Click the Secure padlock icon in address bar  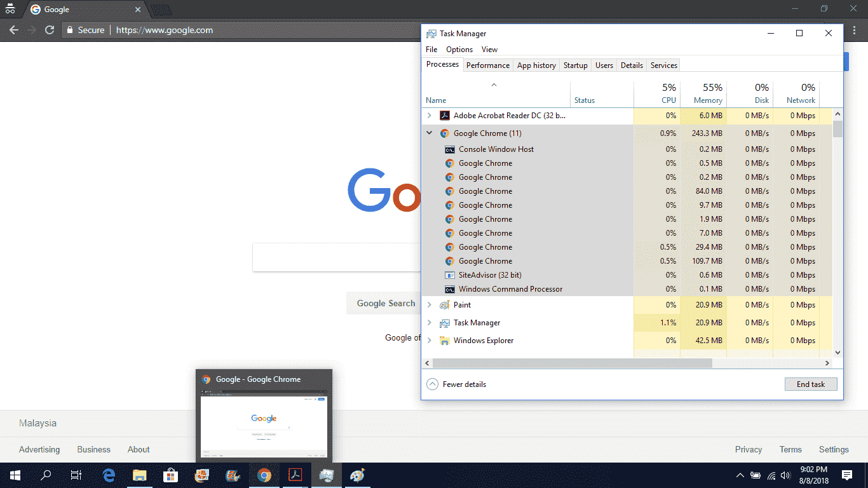point(70,30)
